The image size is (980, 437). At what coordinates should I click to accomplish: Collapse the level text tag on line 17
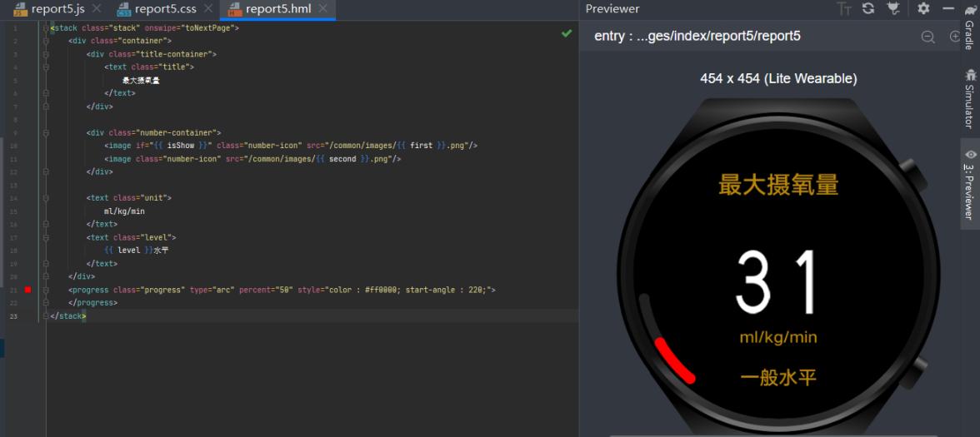click(46, 237)
